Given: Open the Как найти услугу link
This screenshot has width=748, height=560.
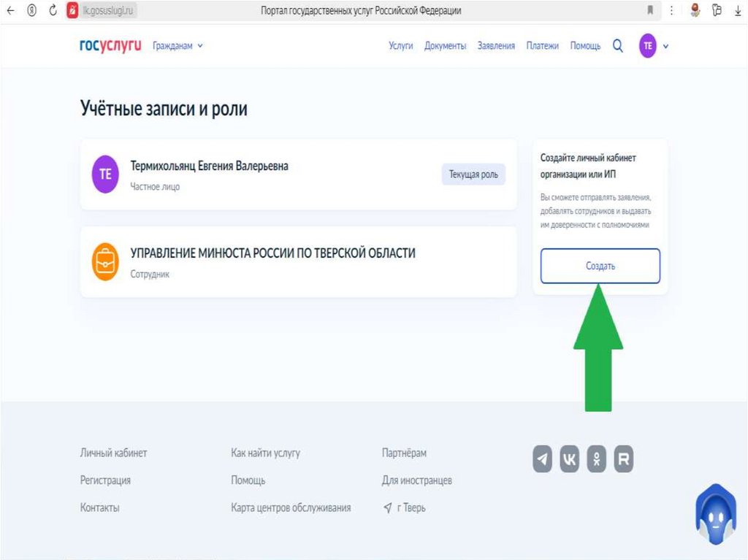Looking at the screenshot, I should [x=266, y=453].
